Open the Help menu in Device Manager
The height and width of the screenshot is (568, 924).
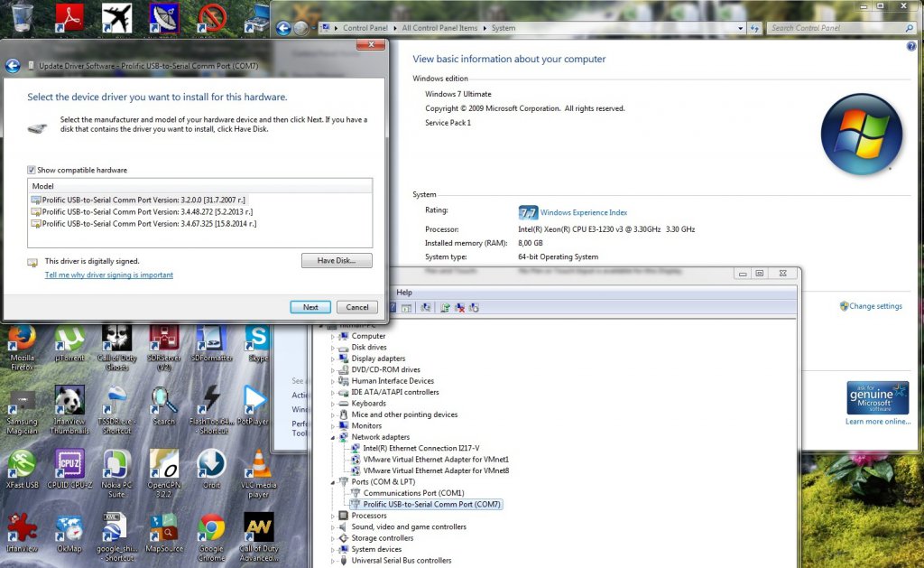[404, 293]
